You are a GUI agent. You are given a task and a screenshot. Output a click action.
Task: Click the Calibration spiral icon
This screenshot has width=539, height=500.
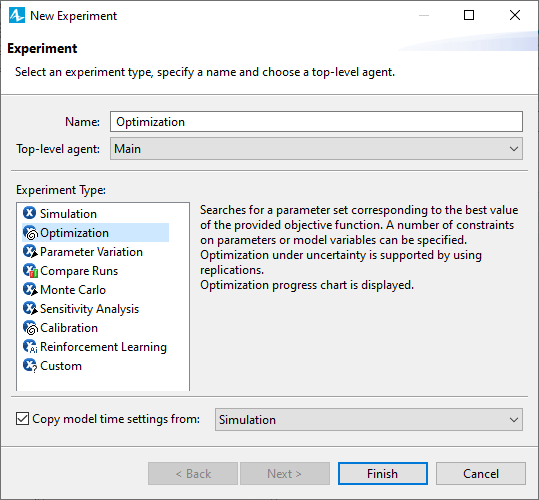(x=30, y=327)
